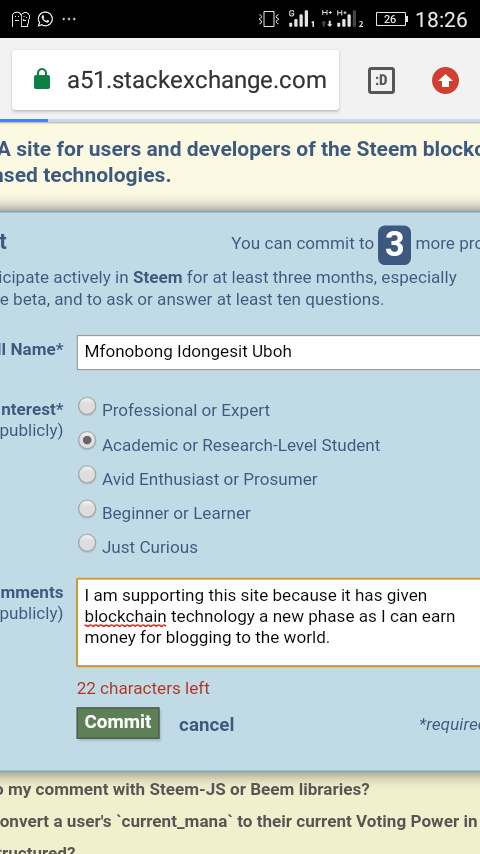Tap the green padlock security icon

[42, 79]
